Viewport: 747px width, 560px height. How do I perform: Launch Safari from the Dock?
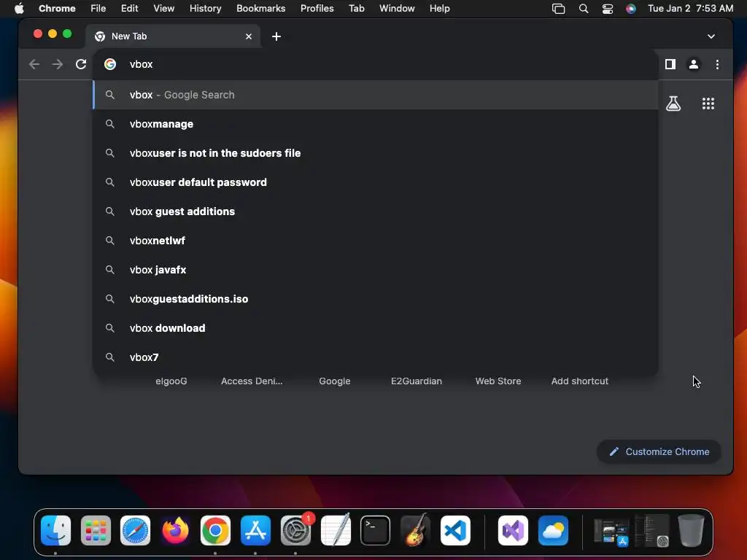(x=135, y=531)
